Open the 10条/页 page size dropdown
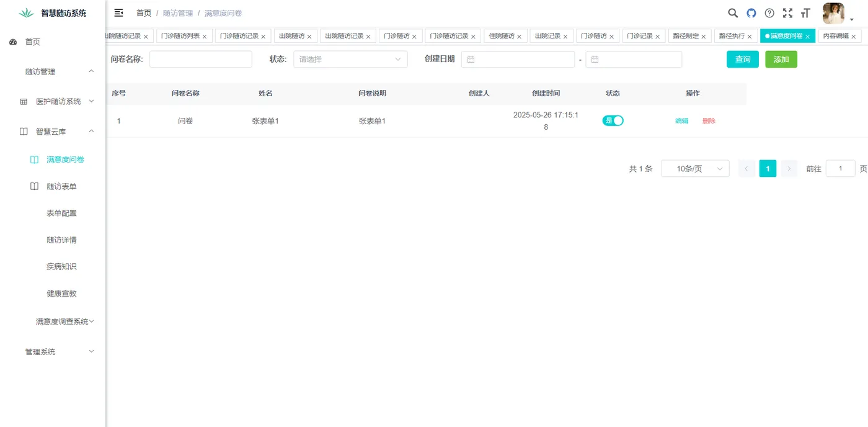Image resolution: width=868 pixels, height=427 pixels. pyautogui.click(x=694, y=168)
